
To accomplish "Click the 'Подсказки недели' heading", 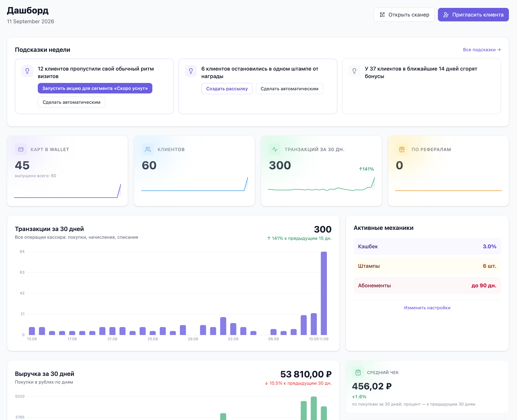I will coord(43,50).
